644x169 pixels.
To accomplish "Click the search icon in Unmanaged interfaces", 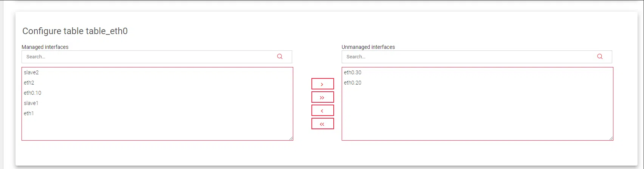I will [600, 56].
